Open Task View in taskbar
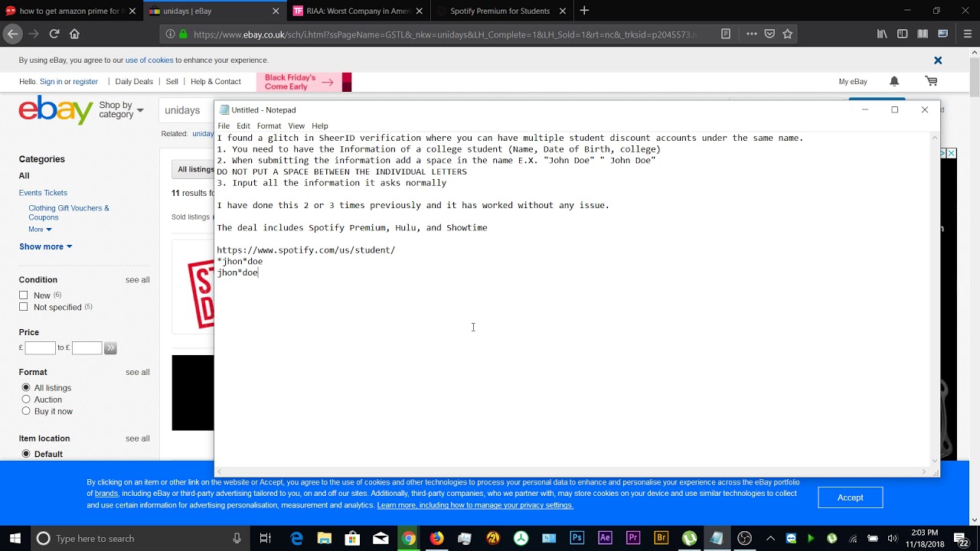The image size is (980, 551). [x=265, y=538]
